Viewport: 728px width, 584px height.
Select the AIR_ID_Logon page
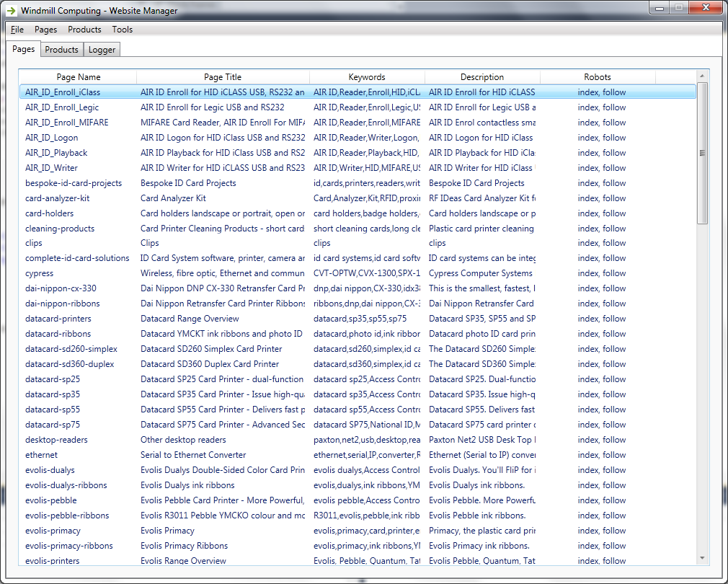tap(51, 138)
